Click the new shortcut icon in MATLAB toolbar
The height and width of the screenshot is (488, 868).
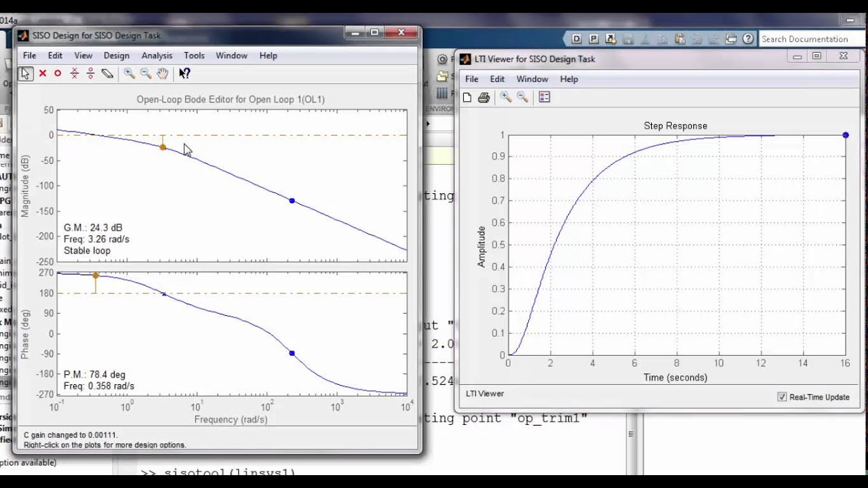(x=610, y=39)
